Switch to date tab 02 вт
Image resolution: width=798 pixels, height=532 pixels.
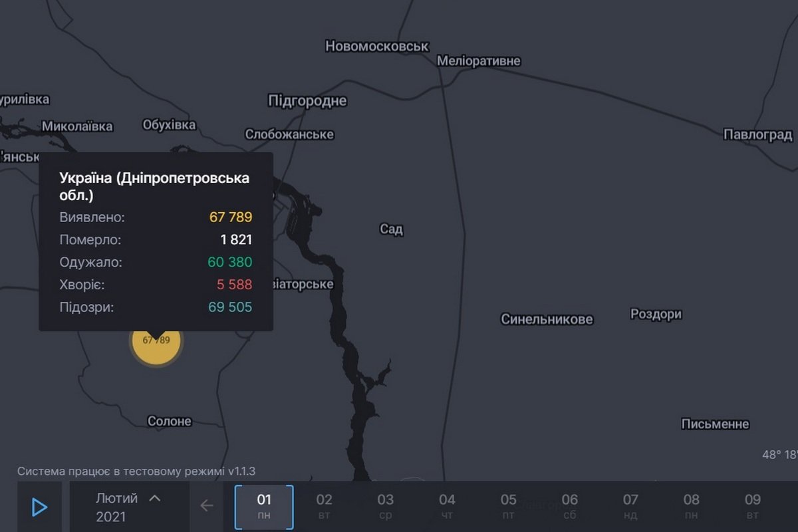click(x=325, y=505)
